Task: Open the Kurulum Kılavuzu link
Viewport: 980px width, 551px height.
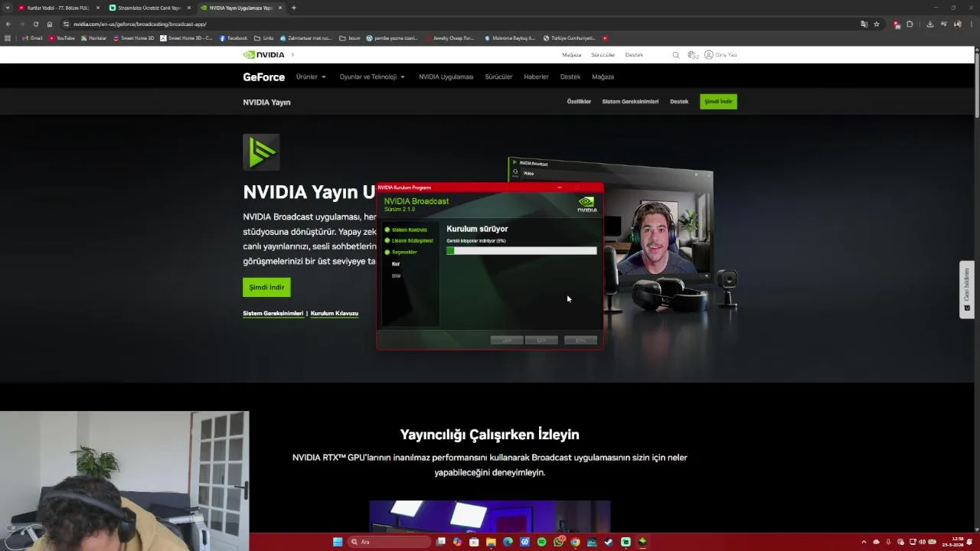Action: click(x=335, y=313)
